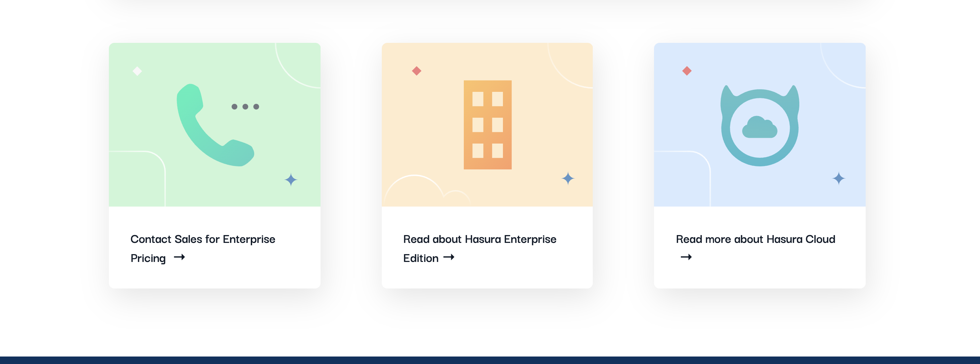980x364 pixels.
Task: Click the three dots beside the phone icon
Action: click(245, 107)
